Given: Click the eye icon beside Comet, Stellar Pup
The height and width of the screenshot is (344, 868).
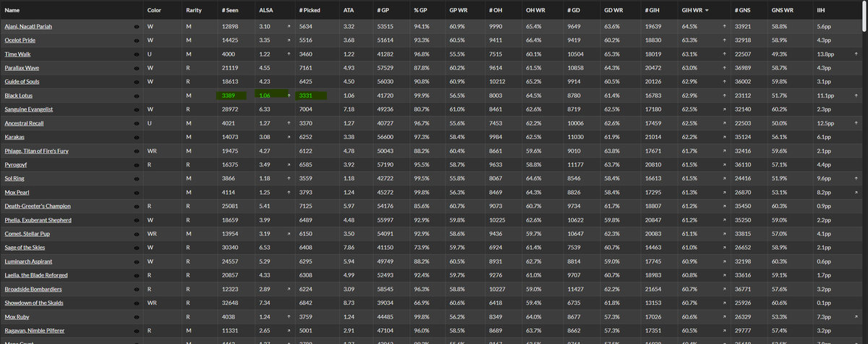Looking at the screenshot, I should pos(137,233).
